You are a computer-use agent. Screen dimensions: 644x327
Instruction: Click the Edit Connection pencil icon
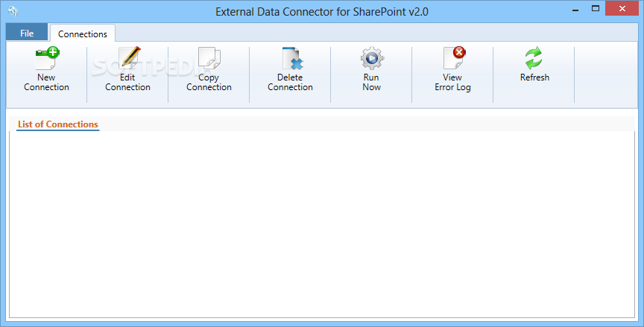[129, 58]
